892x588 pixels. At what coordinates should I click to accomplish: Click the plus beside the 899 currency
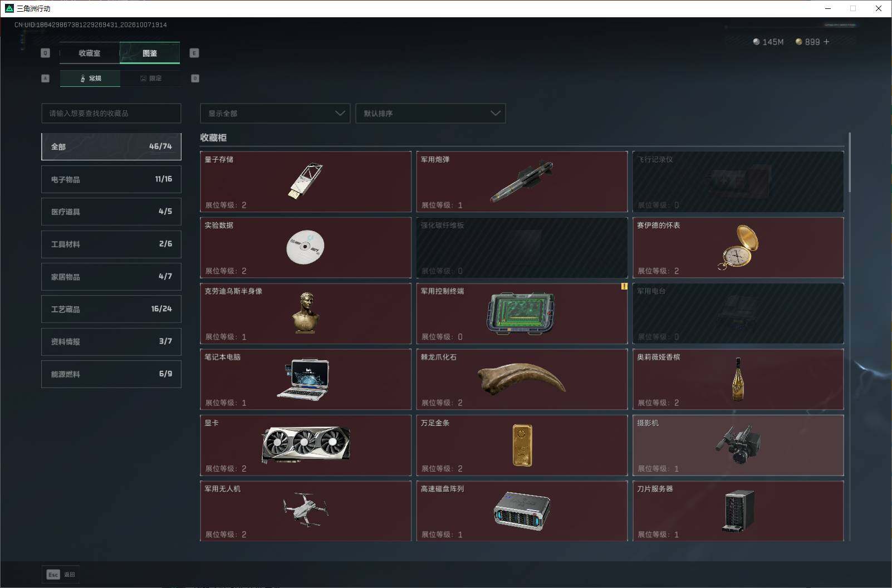click(826, 42)
